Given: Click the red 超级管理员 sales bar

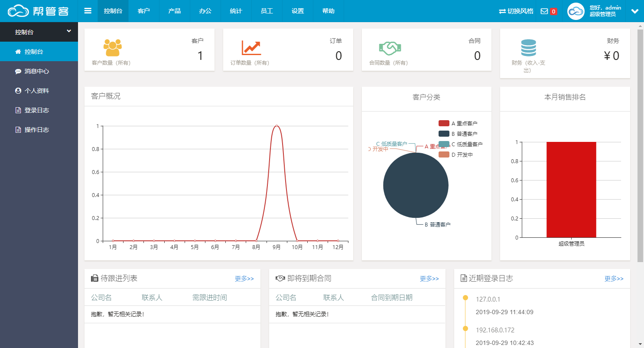Looking at the screenshot, I should [571, 190].
